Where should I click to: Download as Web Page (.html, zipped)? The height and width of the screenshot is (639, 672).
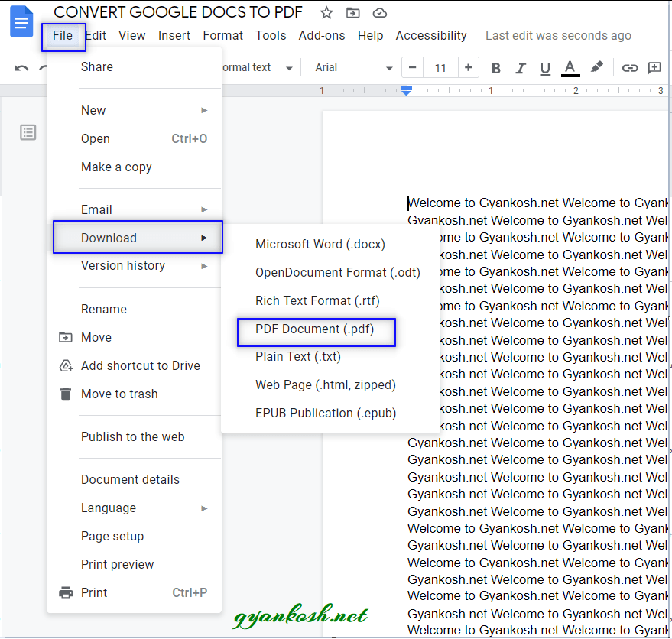click(x=330, y=385)
